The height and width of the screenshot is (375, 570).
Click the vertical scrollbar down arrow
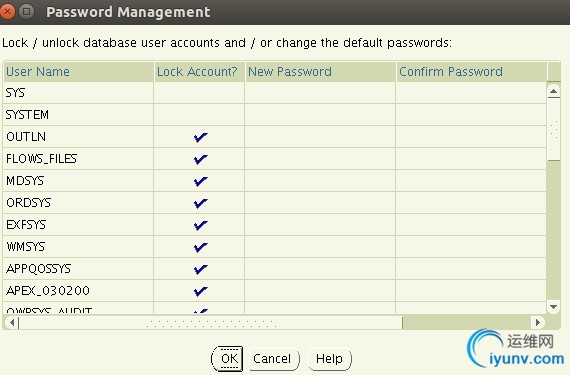[x=553, y=307]
